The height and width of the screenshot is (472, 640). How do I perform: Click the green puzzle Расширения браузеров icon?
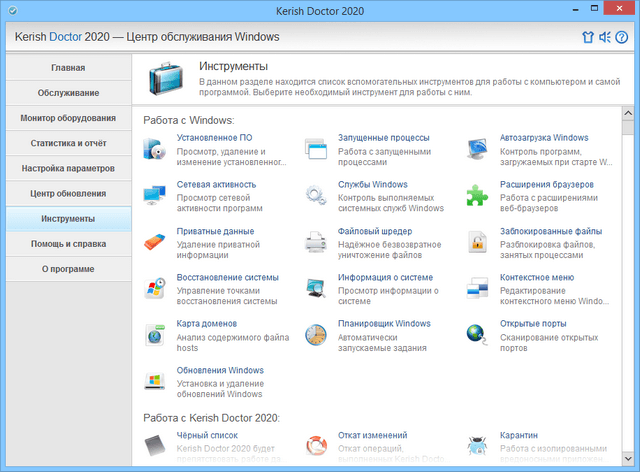[478, 196]
